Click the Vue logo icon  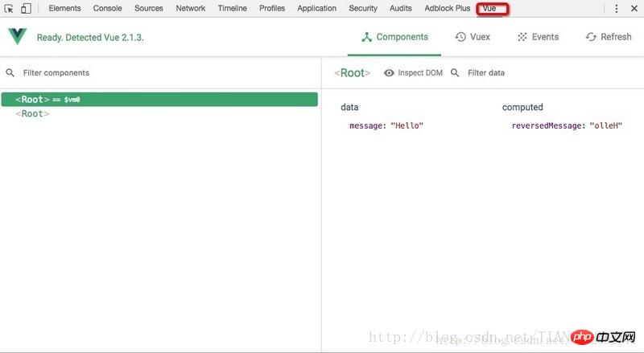(x=17, y=36)
